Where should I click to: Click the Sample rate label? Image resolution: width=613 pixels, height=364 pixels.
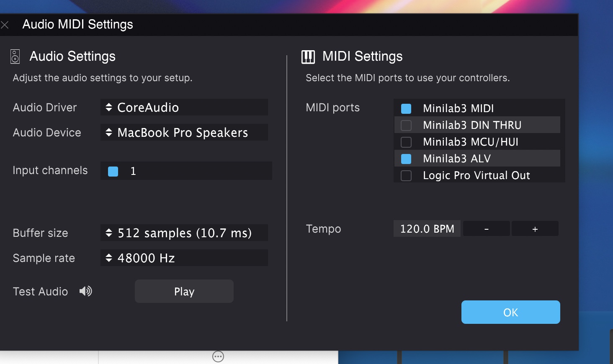coord(44,258)
